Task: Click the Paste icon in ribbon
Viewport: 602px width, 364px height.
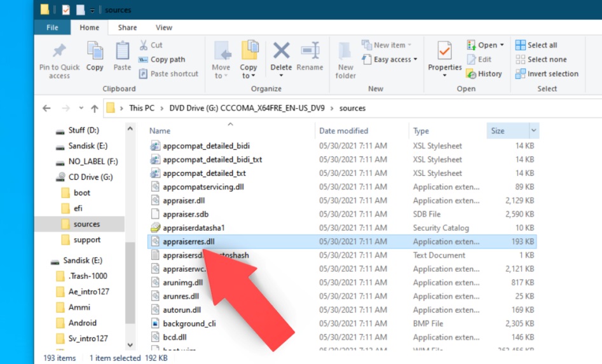Action: pyautogui.click(x=122, y=51)
